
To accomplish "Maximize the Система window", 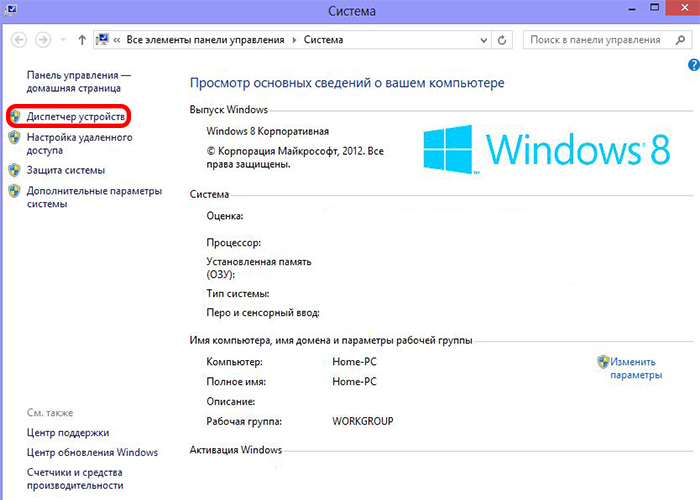I will click(x=654, y=8).
